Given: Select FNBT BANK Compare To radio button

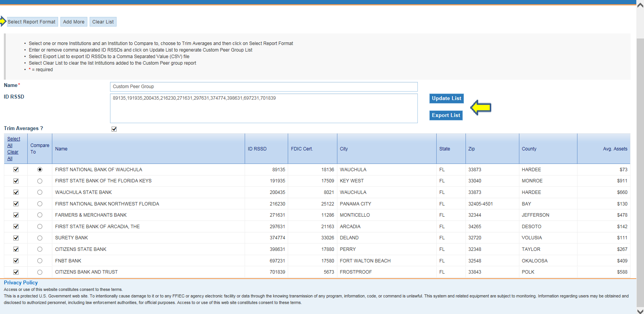Looking at the screenshot, I should 40,261.
